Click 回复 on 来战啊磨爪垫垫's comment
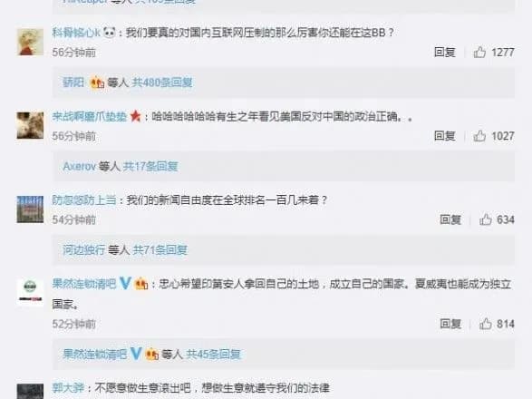The height and width of the screenshot is (399, 532). tap(444, 136)
